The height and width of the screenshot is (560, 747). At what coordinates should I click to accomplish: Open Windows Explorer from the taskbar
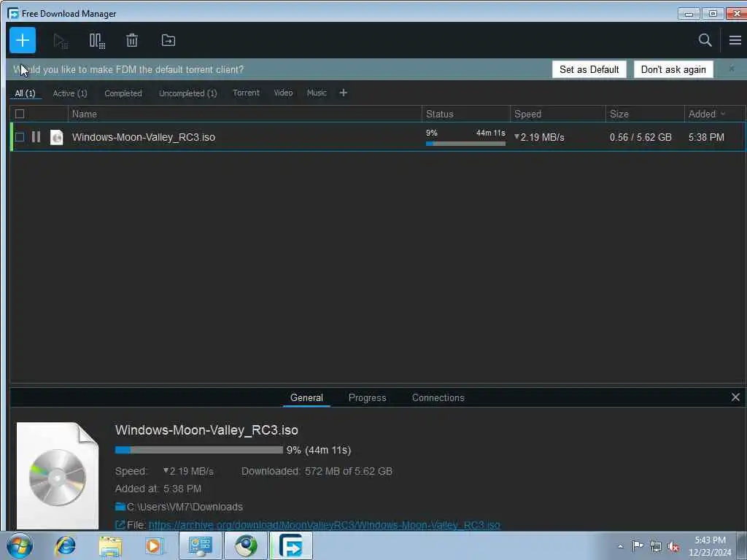coord(110,546)
